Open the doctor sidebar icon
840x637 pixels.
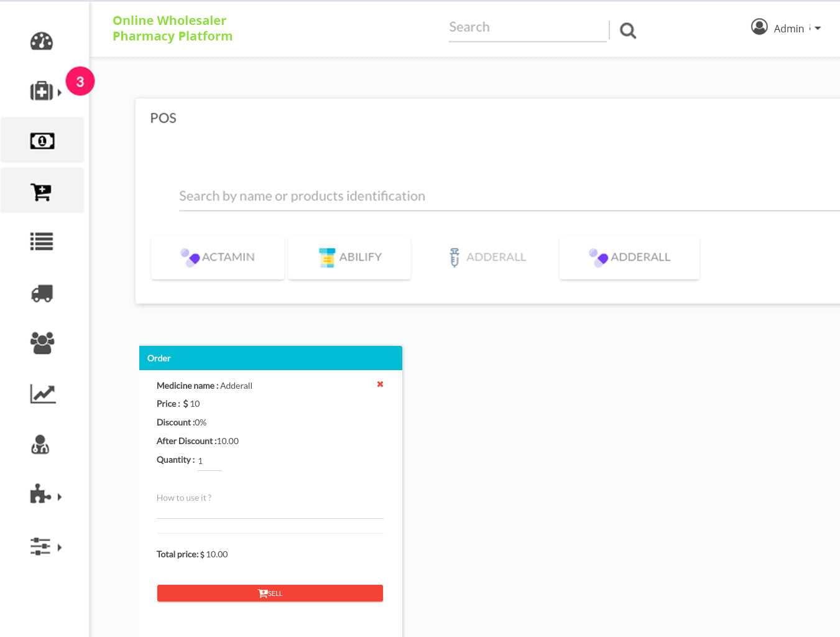[40, 444]
